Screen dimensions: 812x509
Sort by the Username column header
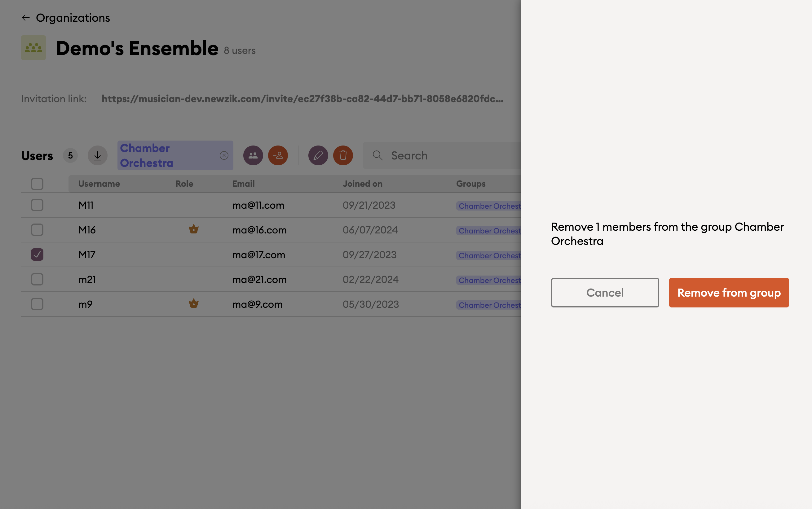[99, 184]
